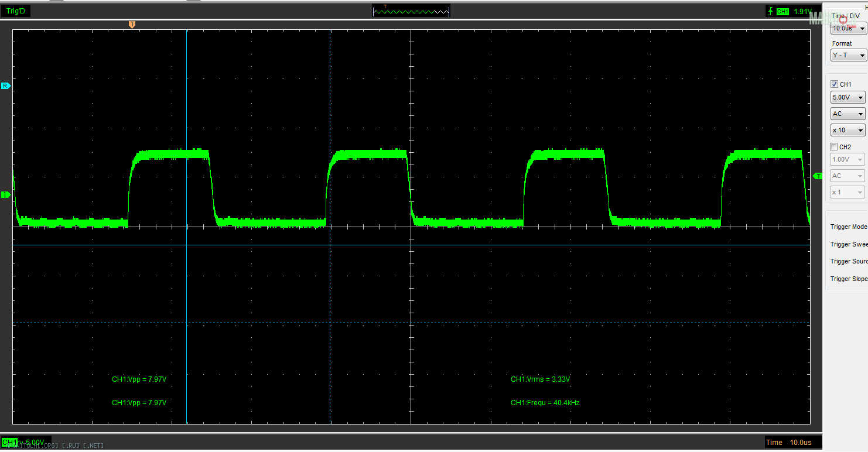
Task: Click the CH1 status badge at bottom left
Action: [x=9, y=441]
